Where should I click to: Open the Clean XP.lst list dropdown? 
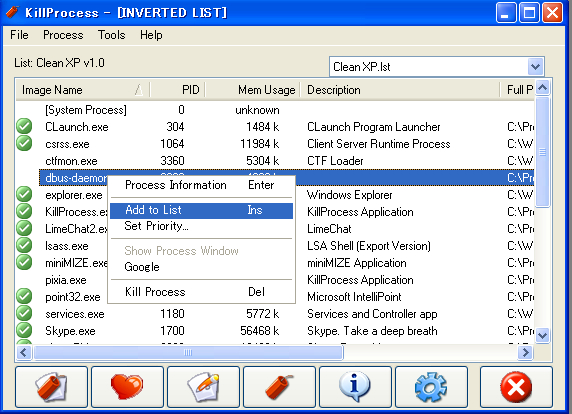pos(535,67)
